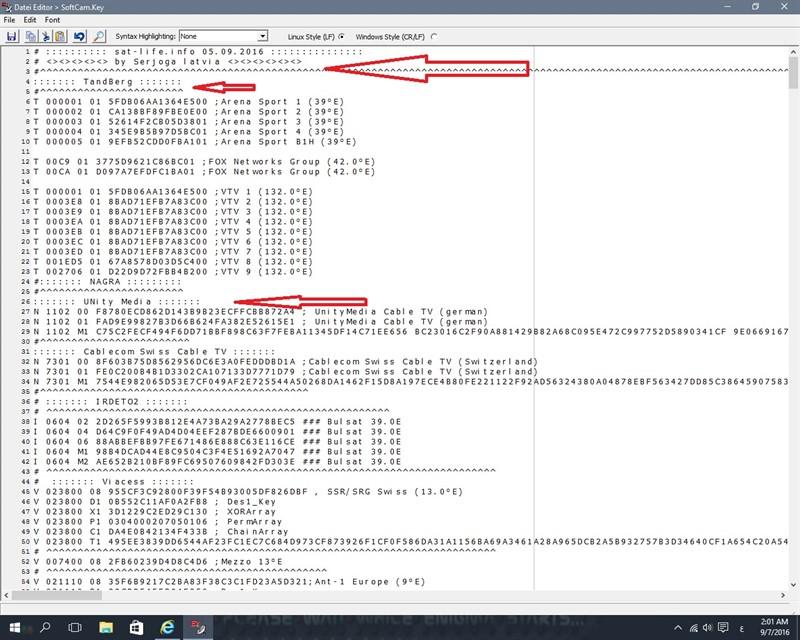Undo the last edit with blue arrow

click(79, 36)
